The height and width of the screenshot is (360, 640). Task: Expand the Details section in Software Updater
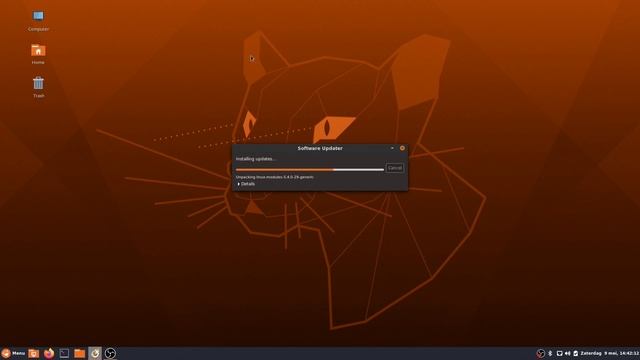(x=246, y=184)
